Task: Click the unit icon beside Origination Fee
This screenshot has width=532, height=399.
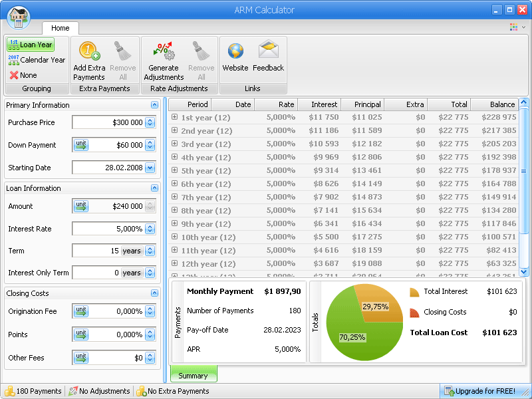Action: [81, 311]
